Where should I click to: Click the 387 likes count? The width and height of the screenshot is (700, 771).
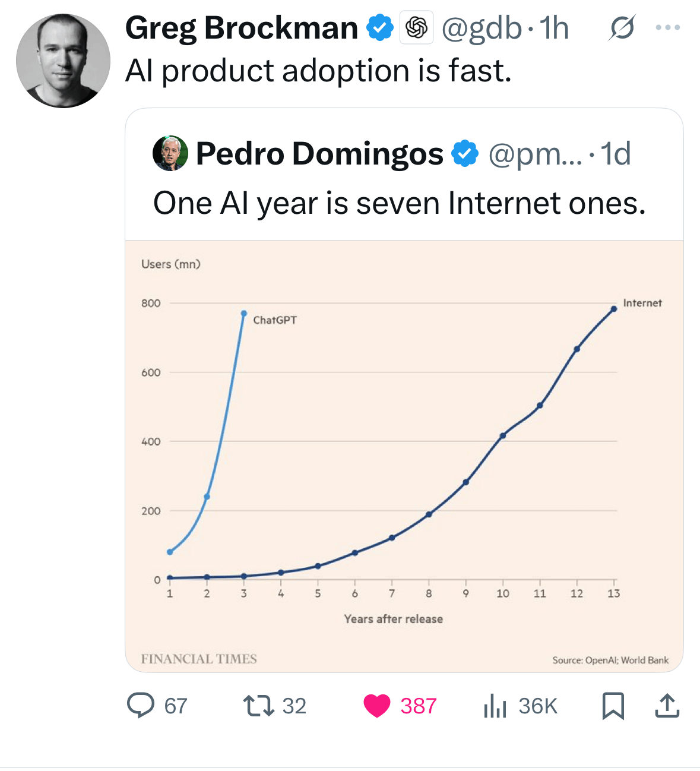[418, 706]
